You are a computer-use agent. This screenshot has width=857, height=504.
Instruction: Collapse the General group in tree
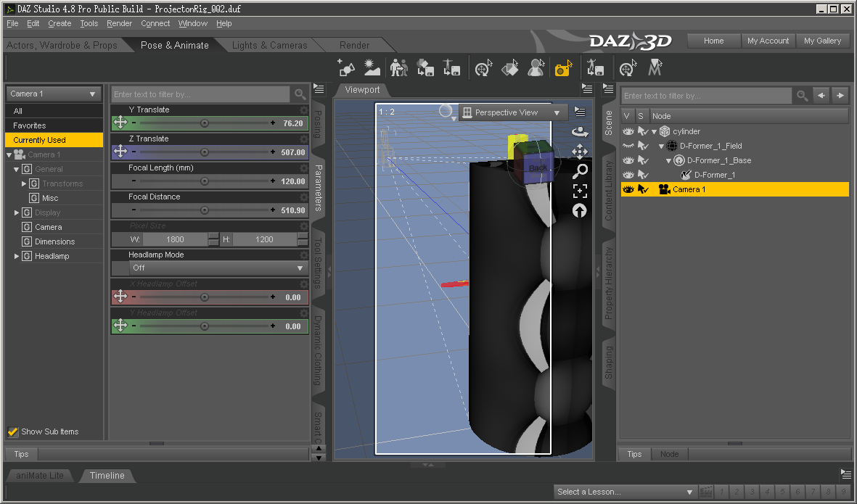pyautogui.click(x=17, y=169)
